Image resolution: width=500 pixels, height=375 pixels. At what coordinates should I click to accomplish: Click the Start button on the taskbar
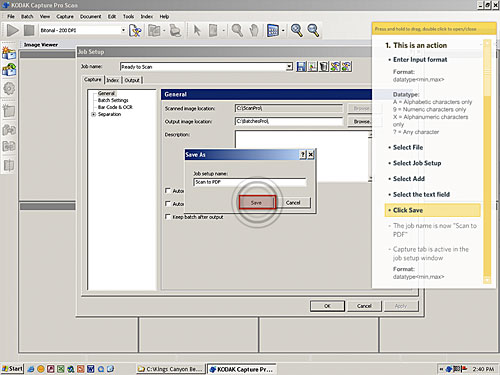tap(12, 369)
